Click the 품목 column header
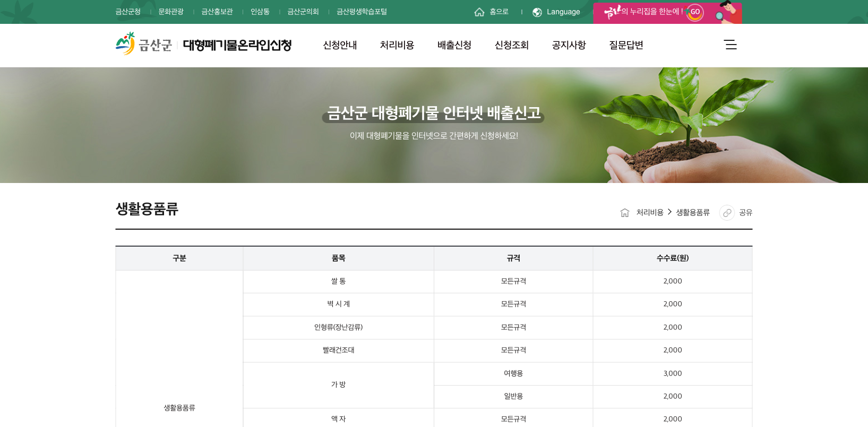The height and width of the screenshot is (427, 868). tap(339, 258)
